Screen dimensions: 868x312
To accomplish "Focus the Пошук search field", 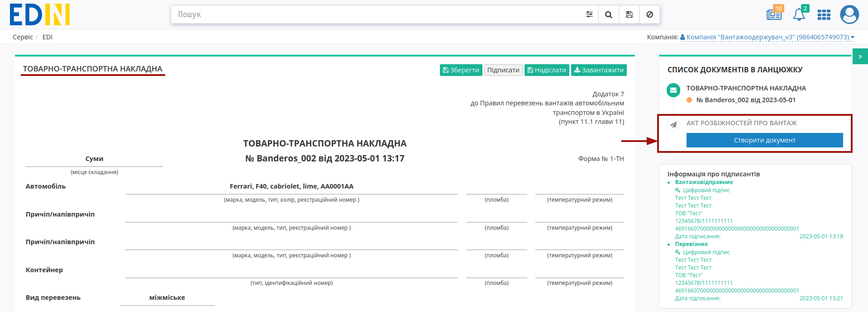I will [x=377, y=14].
